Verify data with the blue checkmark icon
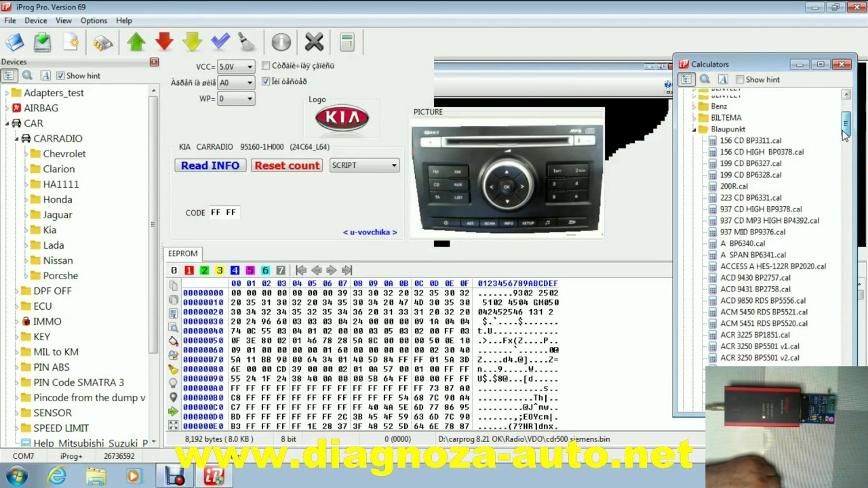 220,42
